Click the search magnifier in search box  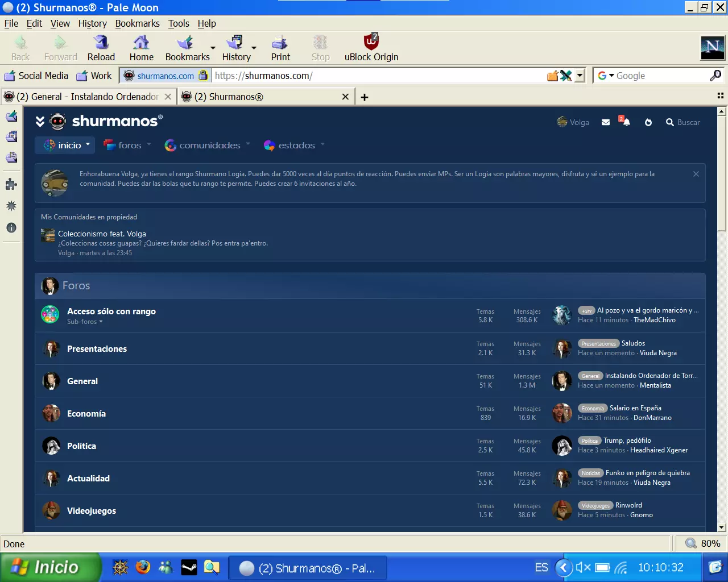715,76
